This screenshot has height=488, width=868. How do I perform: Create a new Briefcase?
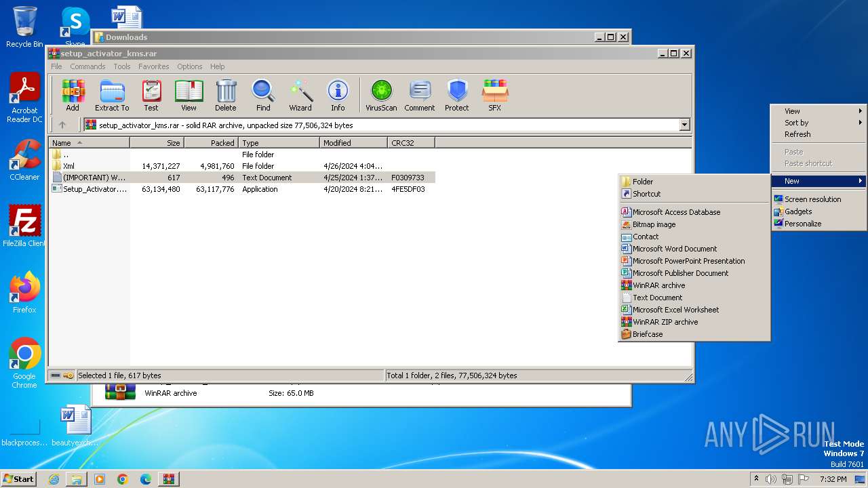pyautogui.click(x=694, y=334)
